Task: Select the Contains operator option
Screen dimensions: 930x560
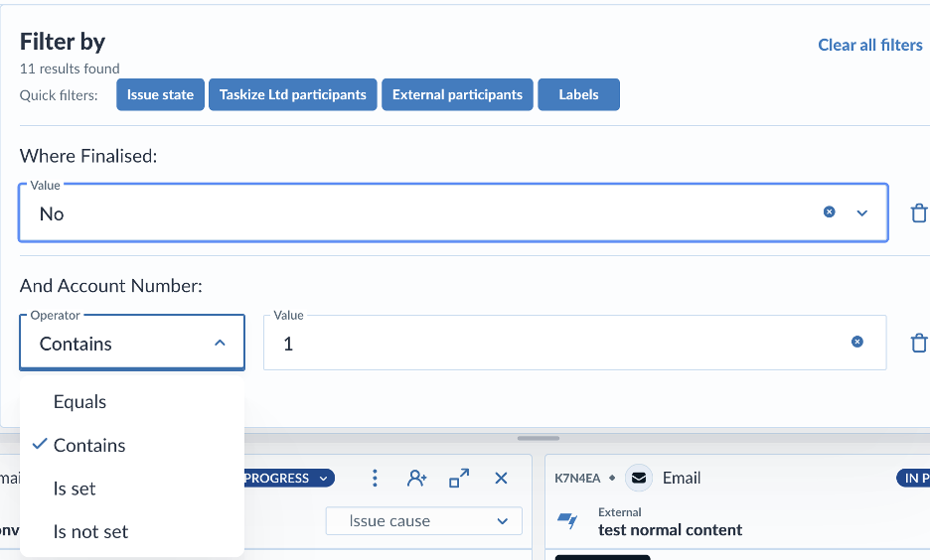Action: tap(132, 445)
